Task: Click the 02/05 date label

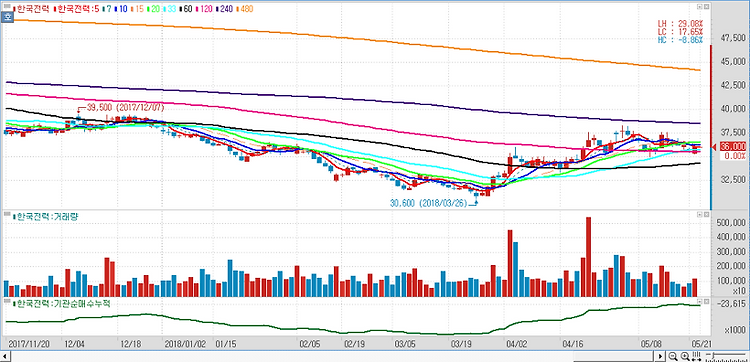Action: click(x=310, y=343)
